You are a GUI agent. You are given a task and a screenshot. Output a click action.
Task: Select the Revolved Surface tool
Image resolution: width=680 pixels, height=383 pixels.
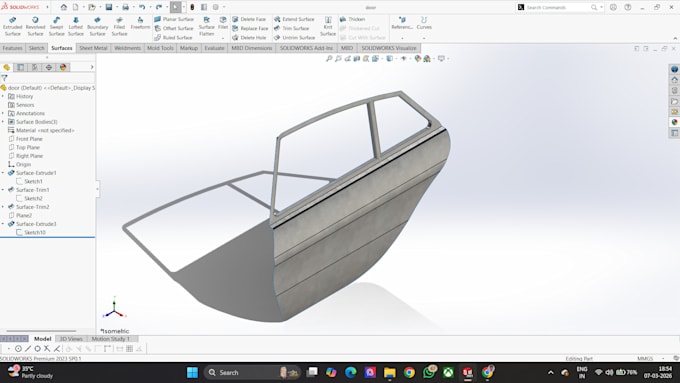tap(35, 26)
